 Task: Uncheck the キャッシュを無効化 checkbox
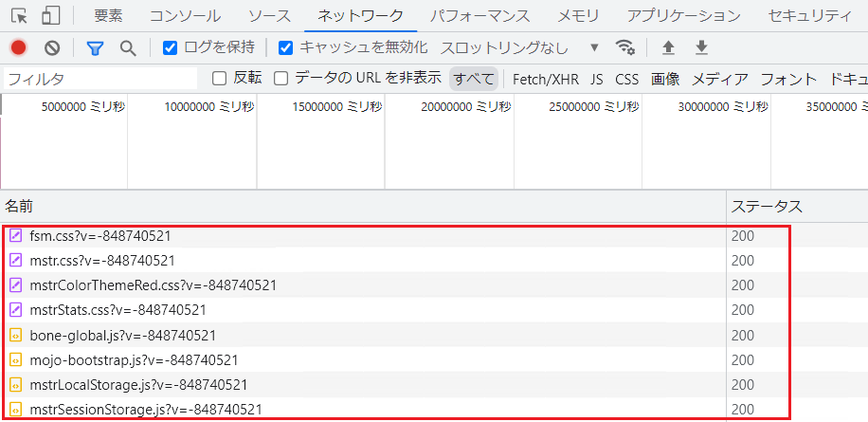tap(286, 47)
